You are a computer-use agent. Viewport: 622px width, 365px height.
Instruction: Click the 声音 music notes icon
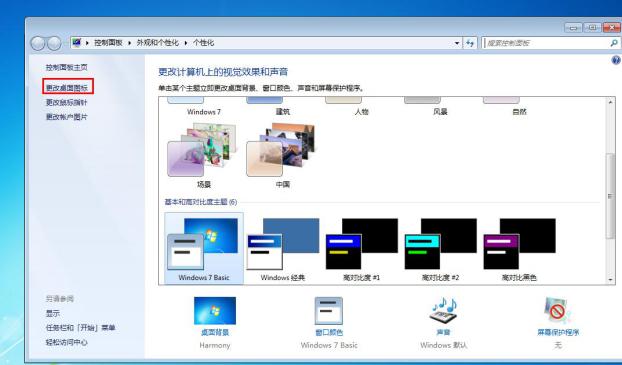(443, 311)
